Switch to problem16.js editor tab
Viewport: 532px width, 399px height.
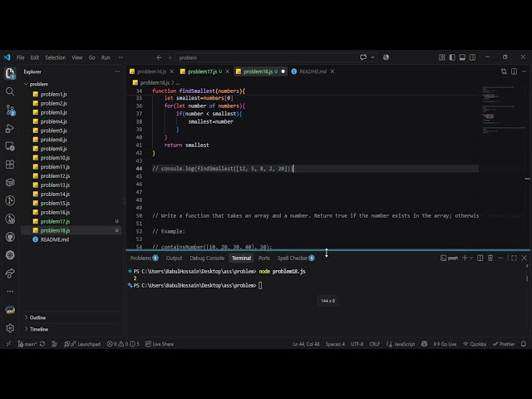151,71
